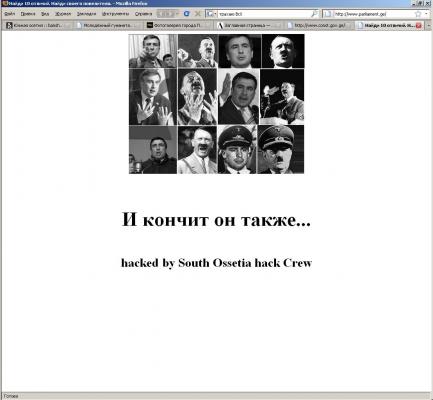The image size is (433, 400).
Task: Click top-left photo in the collage
Action: click(x=153, y=51)
